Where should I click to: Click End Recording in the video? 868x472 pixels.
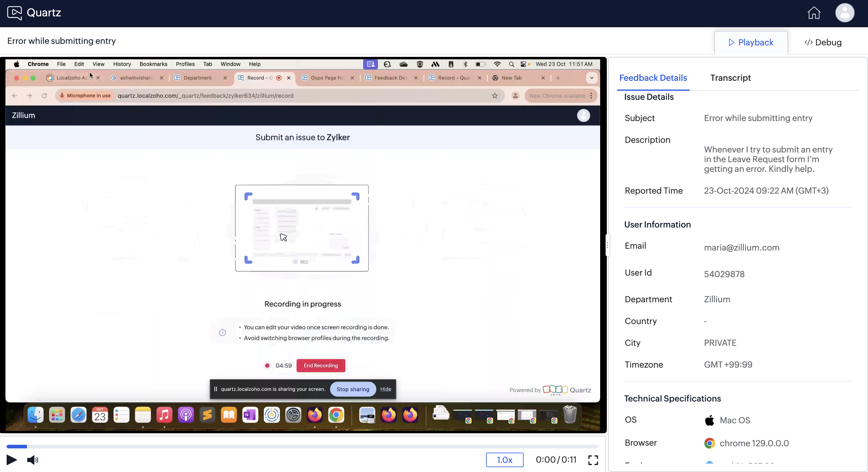[321, 365]
